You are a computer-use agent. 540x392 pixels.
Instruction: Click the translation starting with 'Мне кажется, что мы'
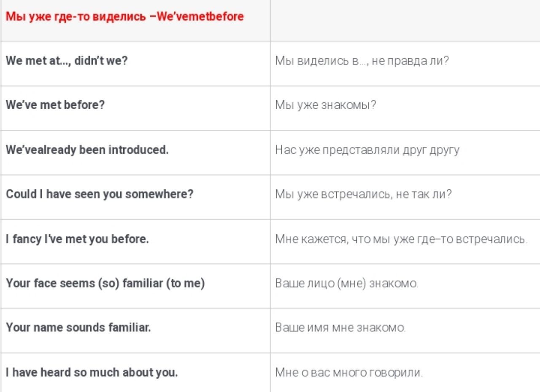[401, 239]
